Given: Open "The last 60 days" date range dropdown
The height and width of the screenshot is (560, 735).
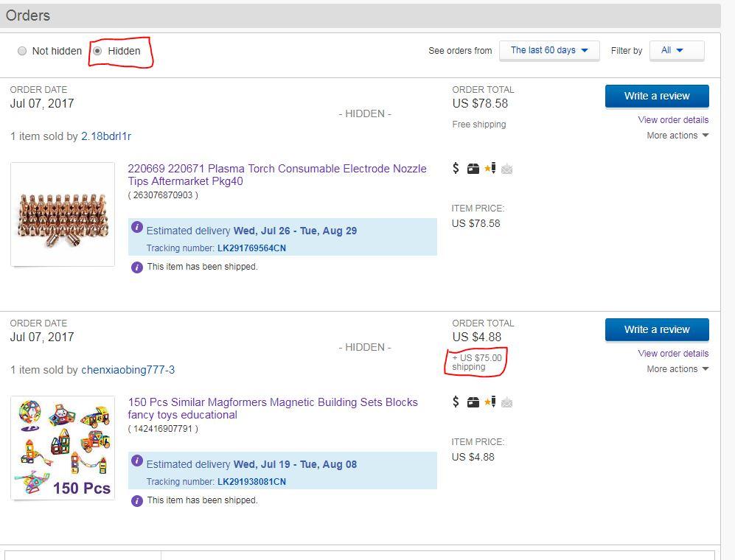Looking at the screenshot, I should 549,50.
